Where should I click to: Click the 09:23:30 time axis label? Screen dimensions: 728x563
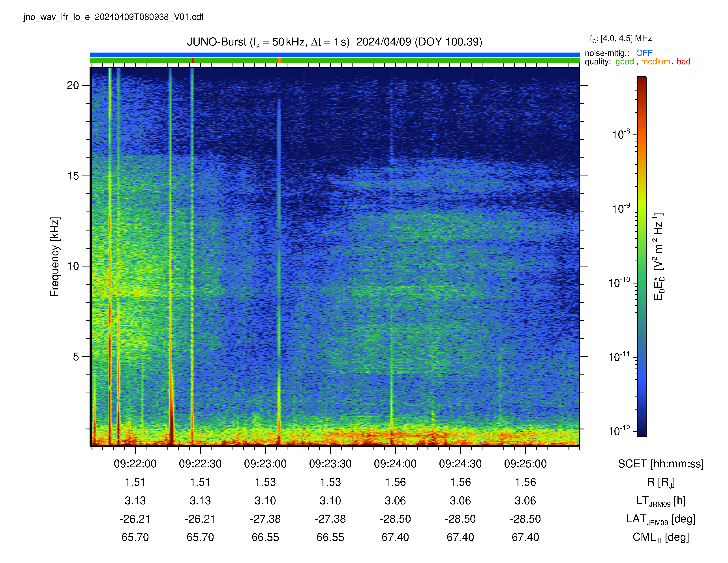[x=330, y=464]
